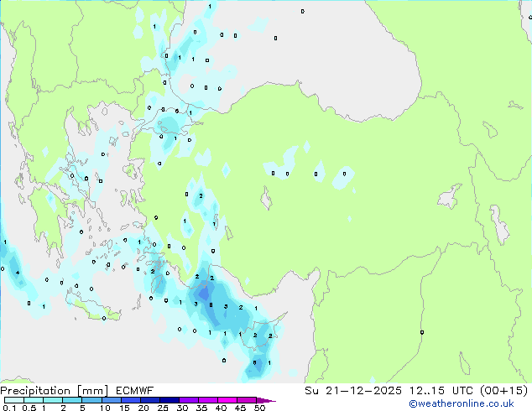Click the 'ECMWF' model label

pos(135,391)
